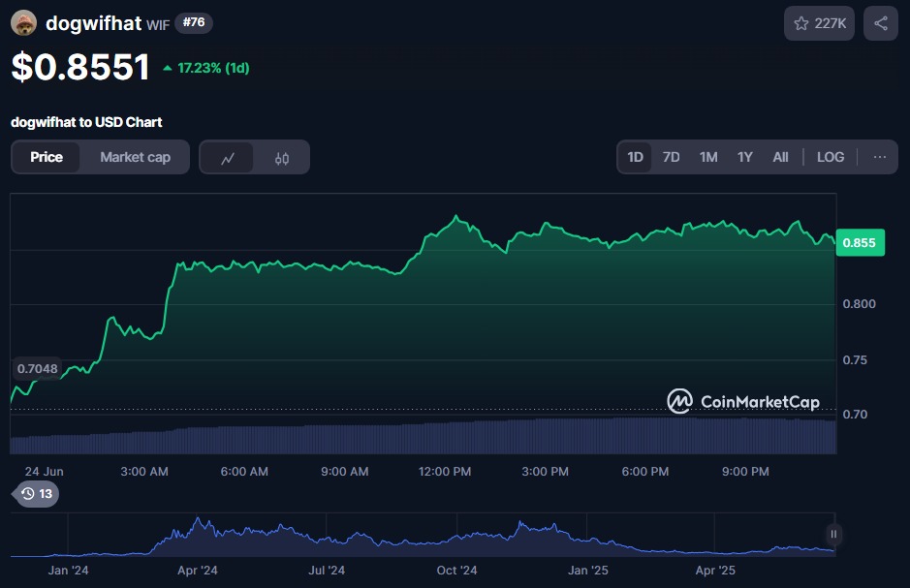Click the dogwifhat coin logo avatar
The height and width of the screenshot is (588, 910).
(24, 24)
